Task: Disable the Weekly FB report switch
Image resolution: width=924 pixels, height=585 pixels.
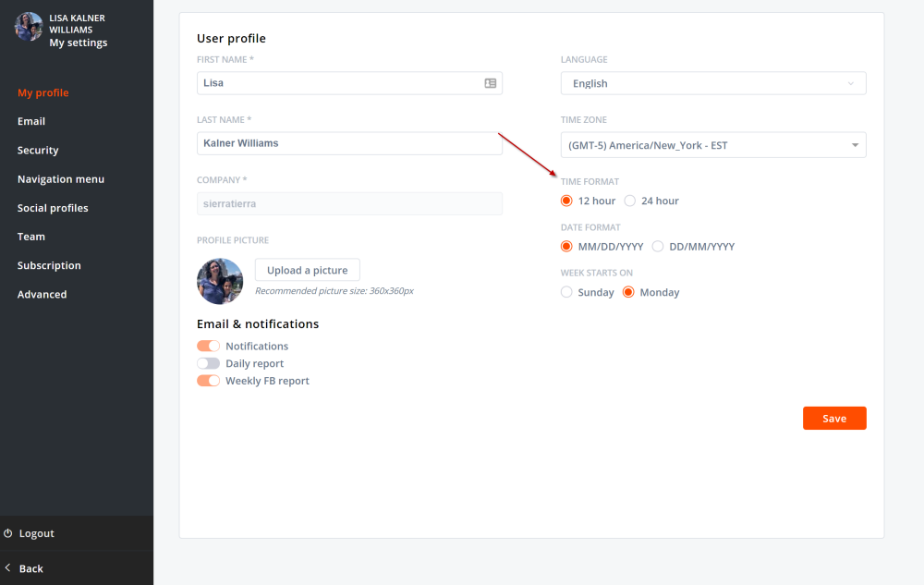Action: point(208,381)
